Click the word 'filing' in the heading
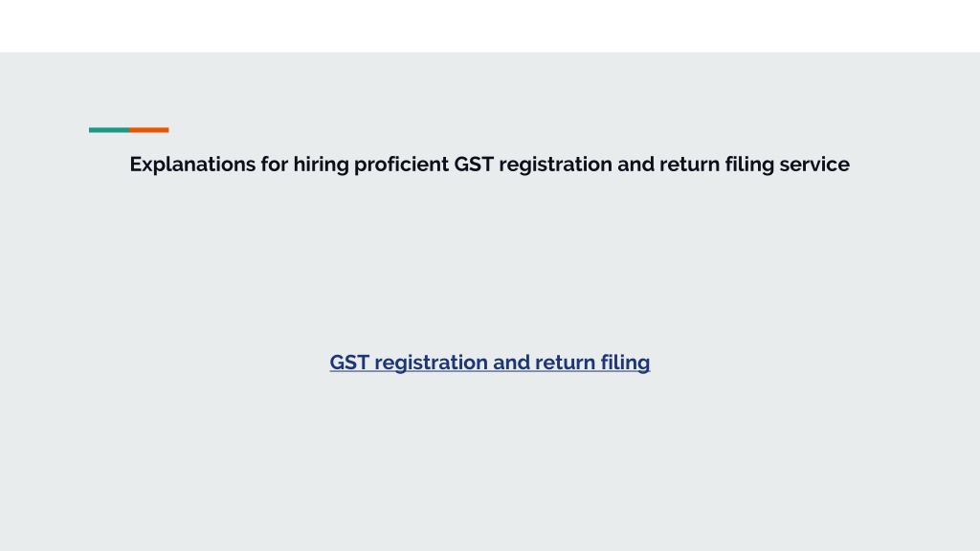 (x=749, y=165)
